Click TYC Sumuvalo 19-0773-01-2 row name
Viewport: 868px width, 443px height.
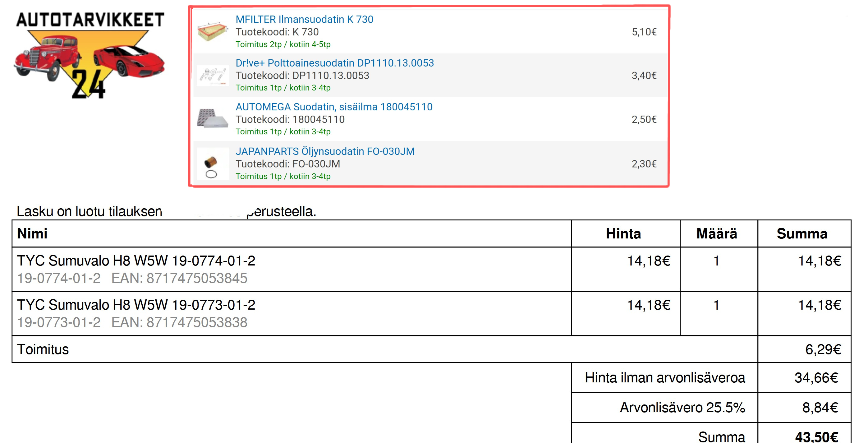click(136, 305)
